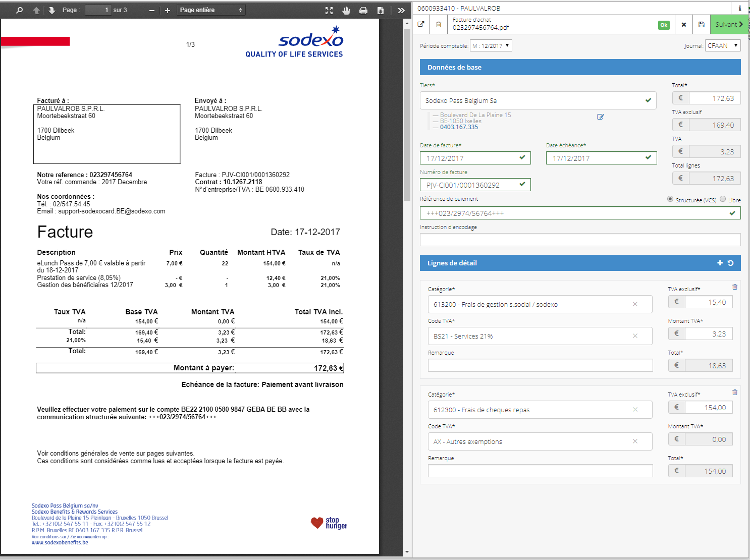Viewport: 750px width, 560px height.
Task: Go to next PDF page arrow
Action: pos(52,10)
